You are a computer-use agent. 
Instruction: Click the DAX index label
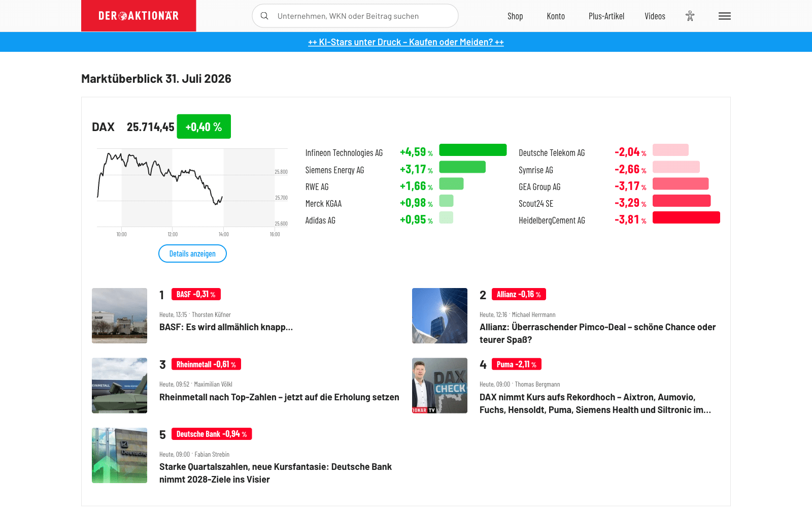coord(103,127)
